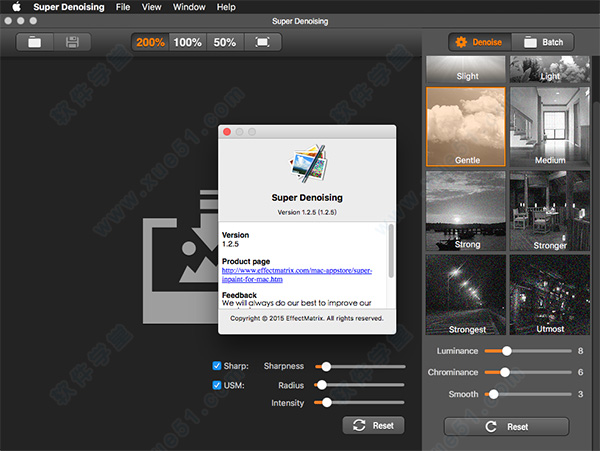600x451 pixels.
Task: Adjust the Sharpness slider
Action: click(x=360, y=366)
